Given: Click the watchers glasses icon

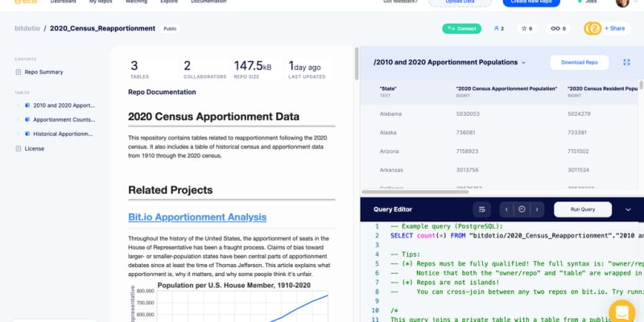Looking at the screenshot, I should 555,29.
